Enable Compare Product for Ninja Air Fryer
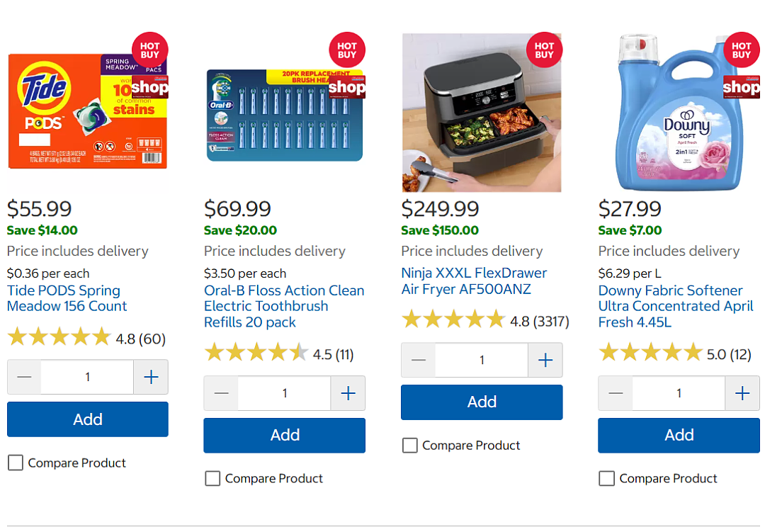 coord(410,445)
